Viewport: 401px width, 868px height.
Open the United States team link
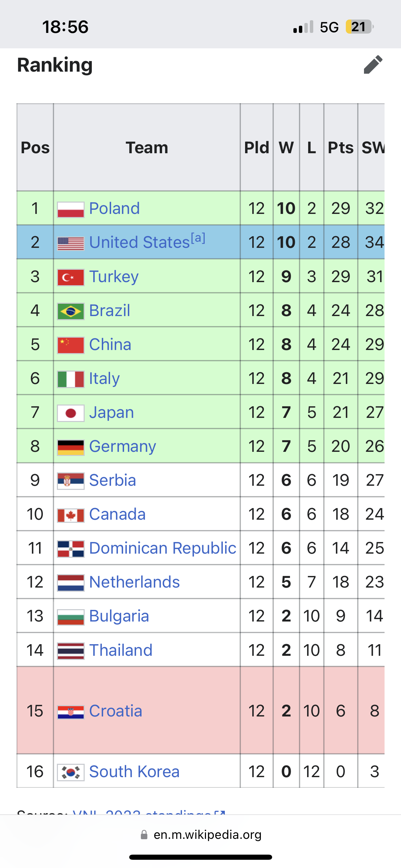pyautogui.click(x=139, y=242)
